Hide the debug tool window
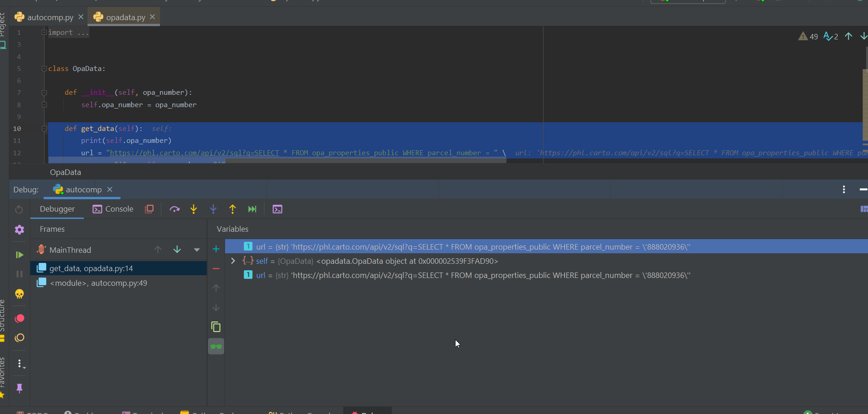This screenshot has width=868, height=414. coord(863,190)
